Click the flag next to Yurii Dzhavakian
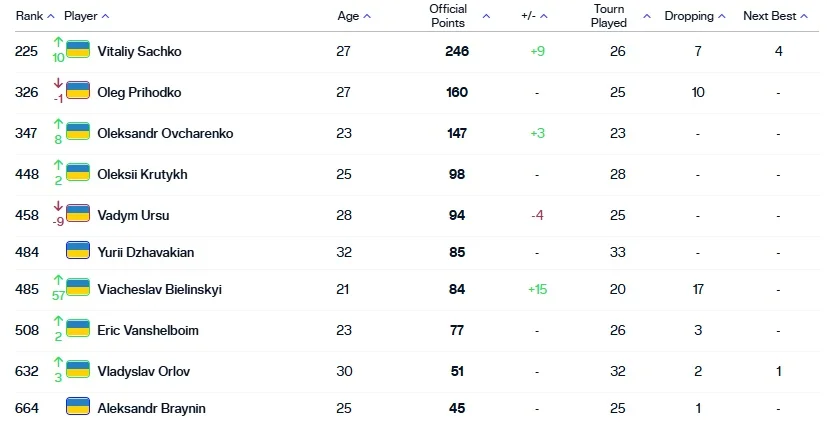 (78, 250)
